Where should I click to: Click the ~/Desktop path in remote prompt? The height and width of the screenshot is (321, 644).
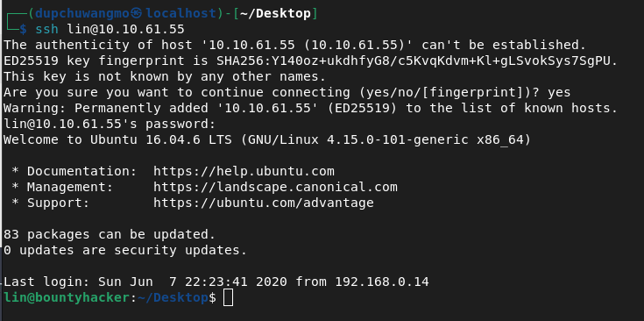tap(172, 297)
